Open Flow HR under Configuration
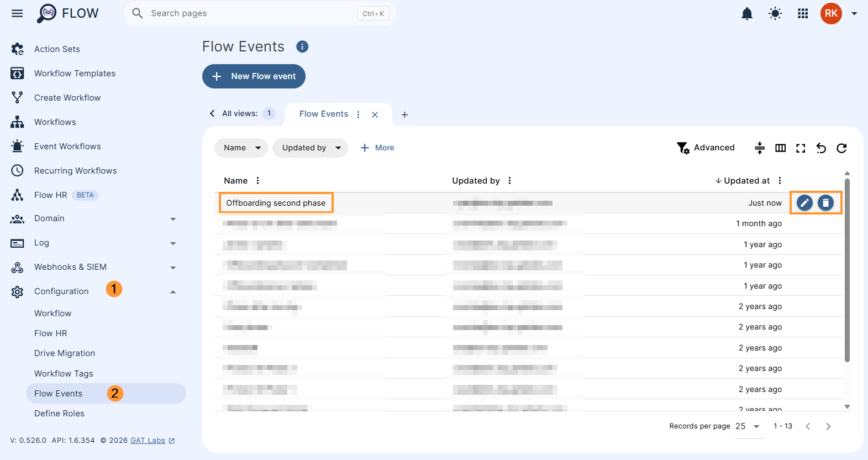Screen dimensions: 868x460 [51, 333]
